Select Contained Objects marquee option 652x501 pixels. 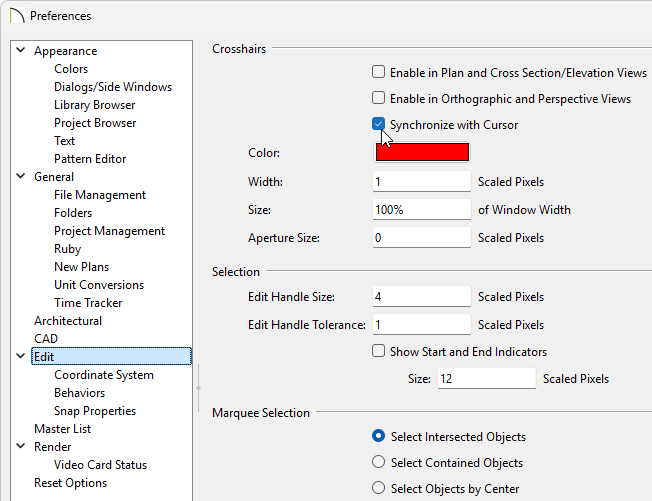coord(378,462)
